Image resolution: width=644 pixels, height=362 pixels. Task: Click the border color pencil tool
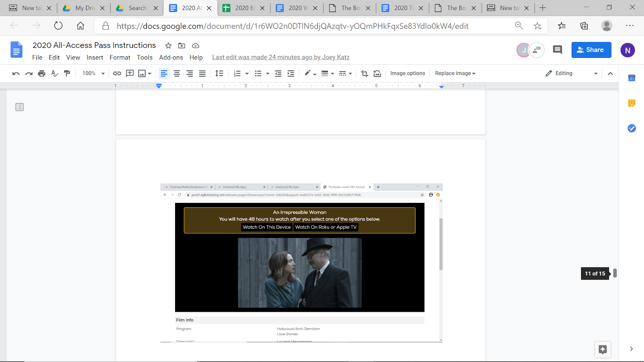click(308, 73)
